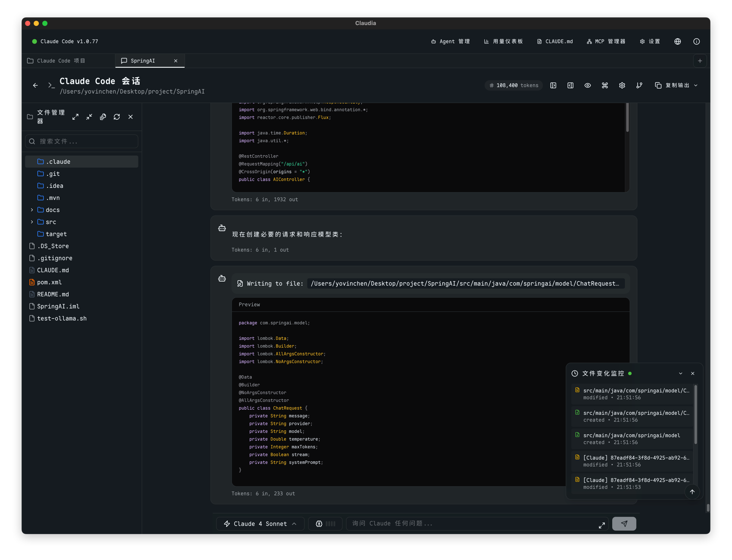Screen dimensions: 732x560
Task: Toggle the left sidebar panel icon
Action: (x=553, y=85)
